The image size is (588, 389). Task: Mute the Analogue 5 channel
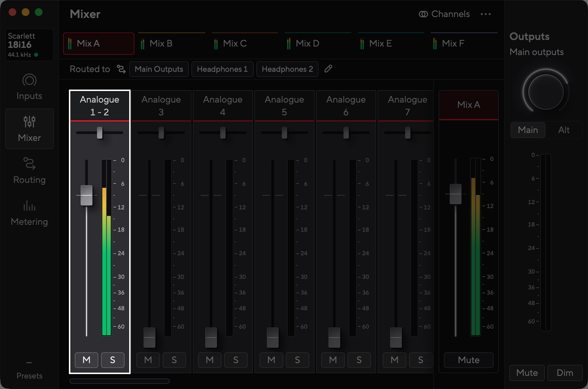pyautogui.click(x=271, y=360)
